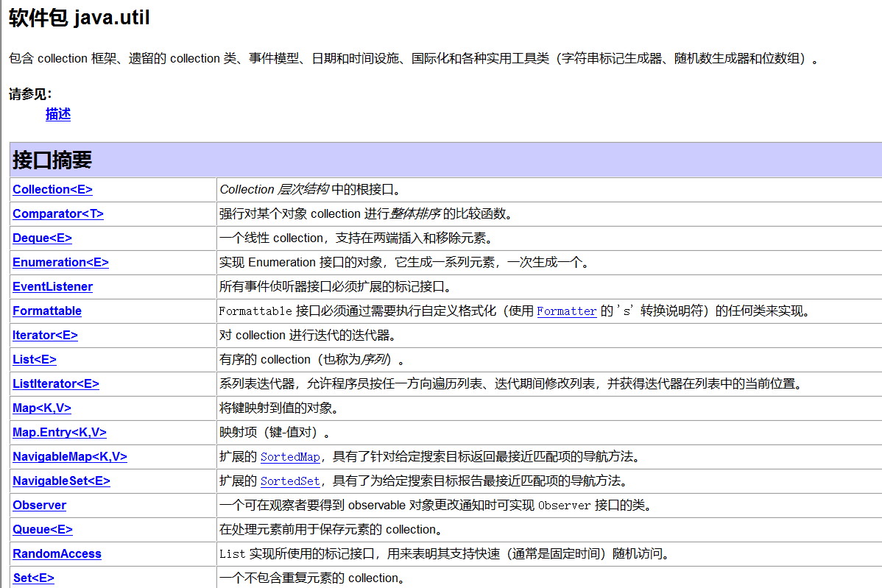This screenshot has height=588, width=882.
Task: Click the 强行对某个对象 collection 进行整体排序 description
Action: [x=366, y=213]
